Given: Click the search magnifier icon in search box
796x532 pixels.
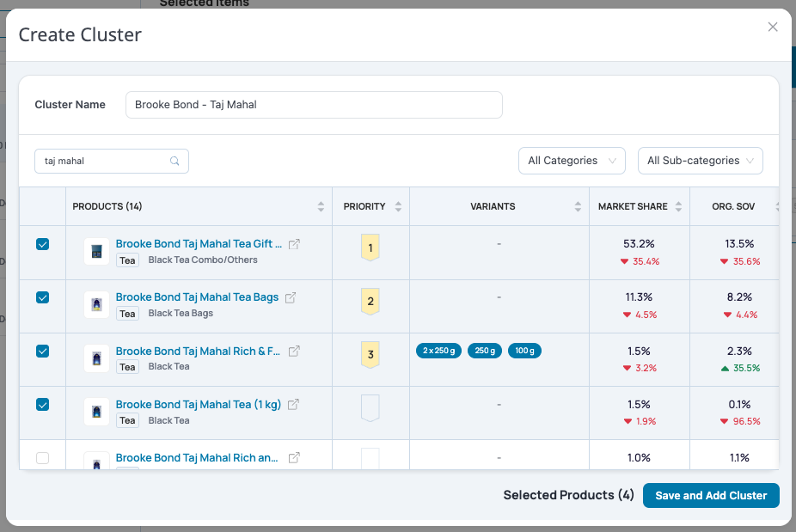Looking at the screenshot, I should pos(175,161).
